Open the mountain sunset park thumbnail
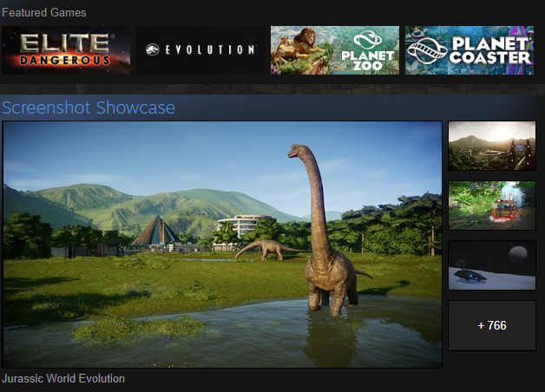 pyautogui.click(x=492, y=146)
